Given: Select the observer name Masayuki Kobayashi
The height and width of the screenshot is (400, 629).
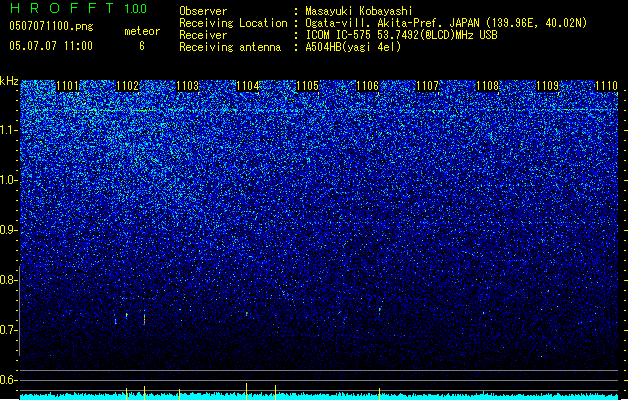Looking at the screenshot, I should (359, 11).
